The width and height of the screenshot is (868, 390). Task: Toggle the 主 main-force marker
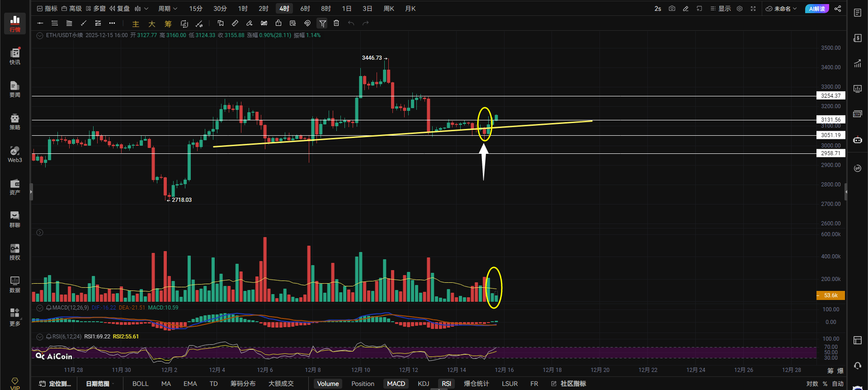coord(136,24)
